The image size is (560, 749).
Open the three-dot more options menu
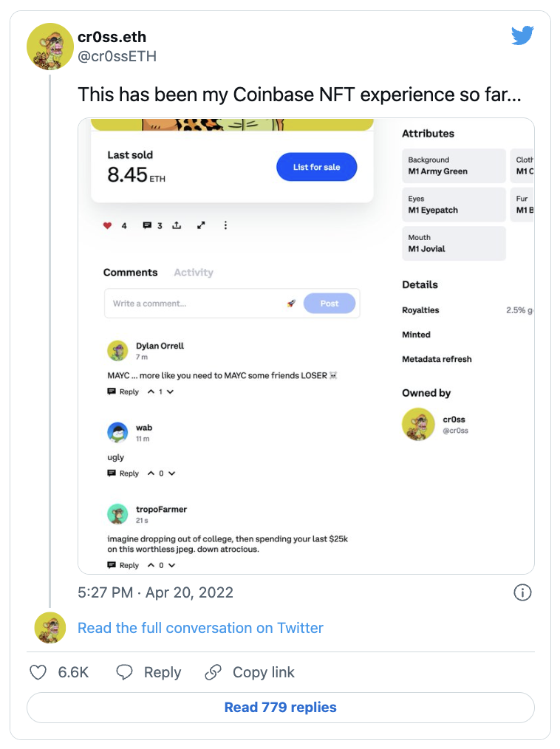[x=225, y=225]
